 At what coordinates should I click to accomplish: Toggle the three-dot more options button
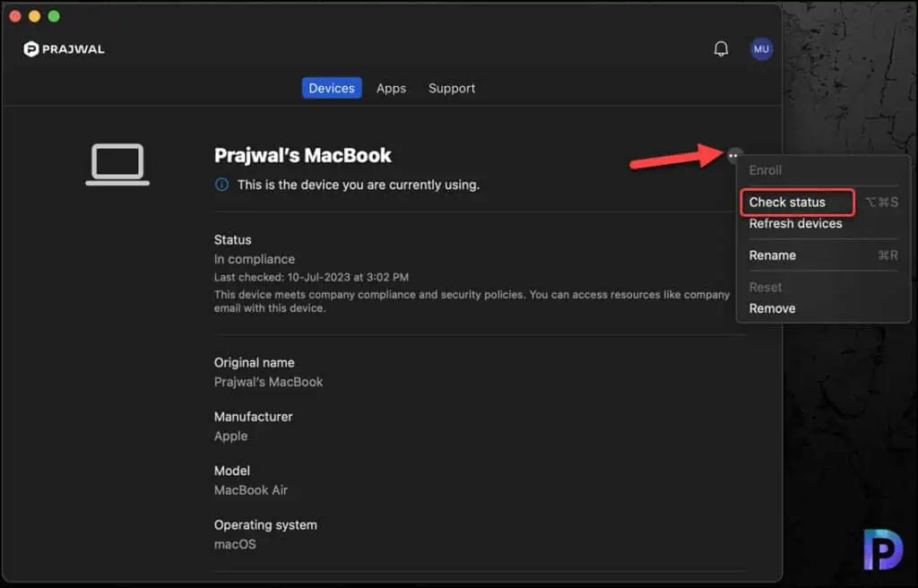click(x=733, y=156)
